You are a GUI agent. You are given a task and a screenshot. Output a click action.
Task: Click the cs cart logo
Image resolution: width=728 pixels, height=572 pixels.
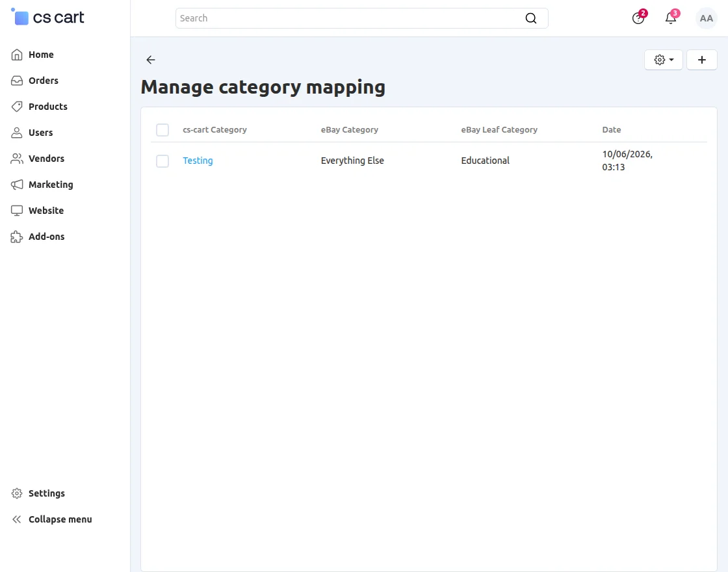tap(47, 17)
